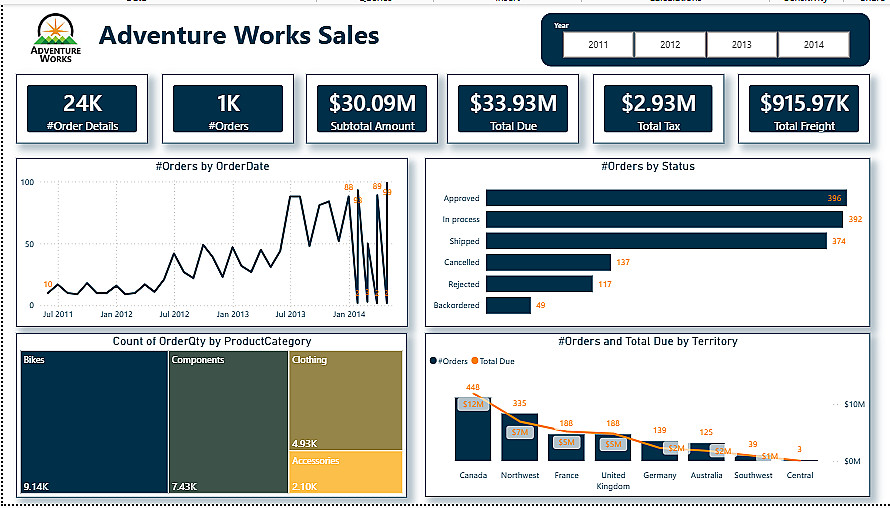Click the 335 label above Northwest
Image resolution: width=890 pixels, height=508 pixels.
(519, 403)
